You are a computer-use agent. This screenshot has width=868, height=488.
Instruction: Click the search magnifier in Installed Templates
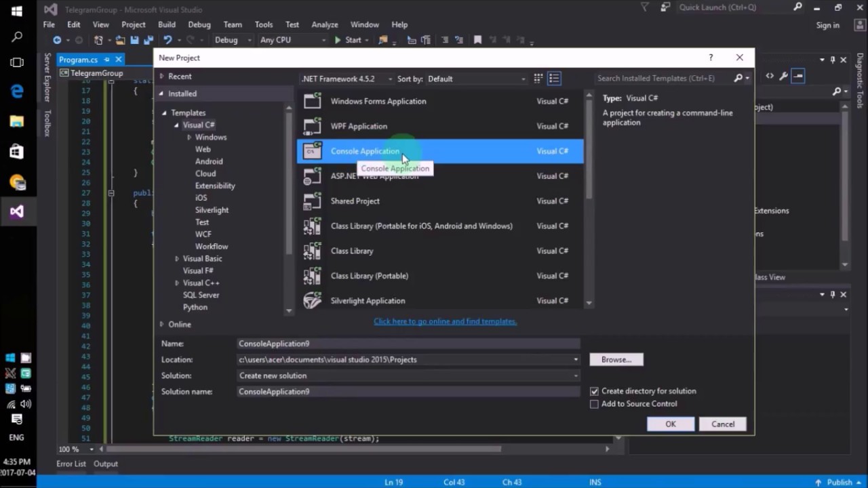[x=738, y=79]
